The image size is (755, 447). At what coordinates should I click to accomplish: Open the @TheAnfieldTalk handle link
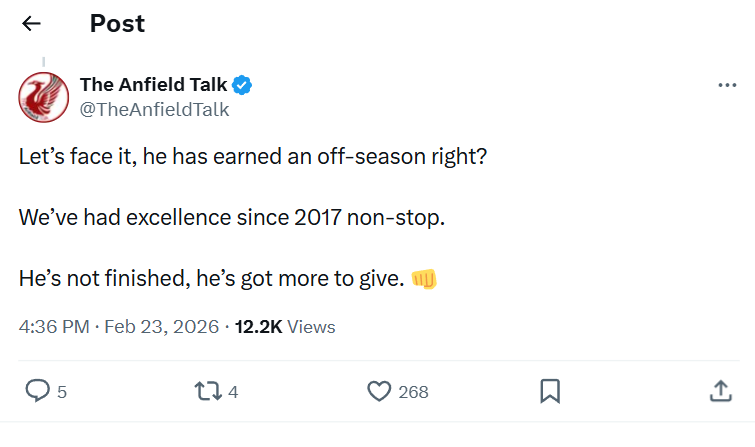point(154,110)
